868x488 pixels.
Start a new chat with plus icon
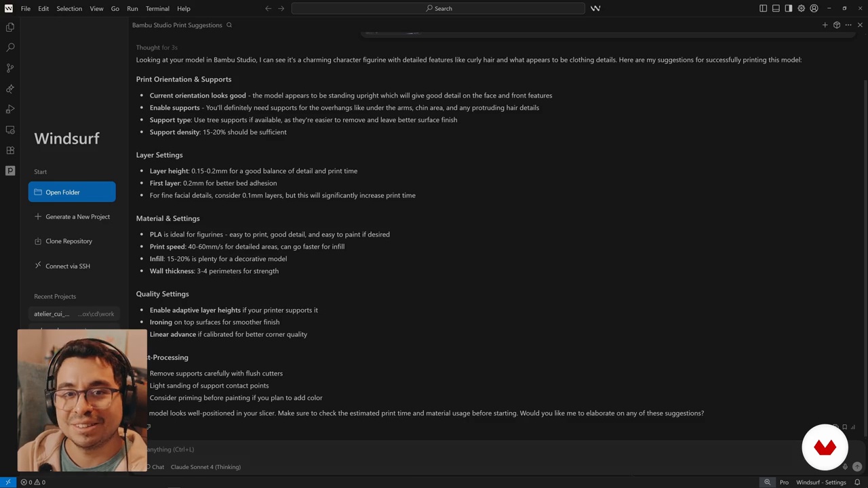[825, 25]
